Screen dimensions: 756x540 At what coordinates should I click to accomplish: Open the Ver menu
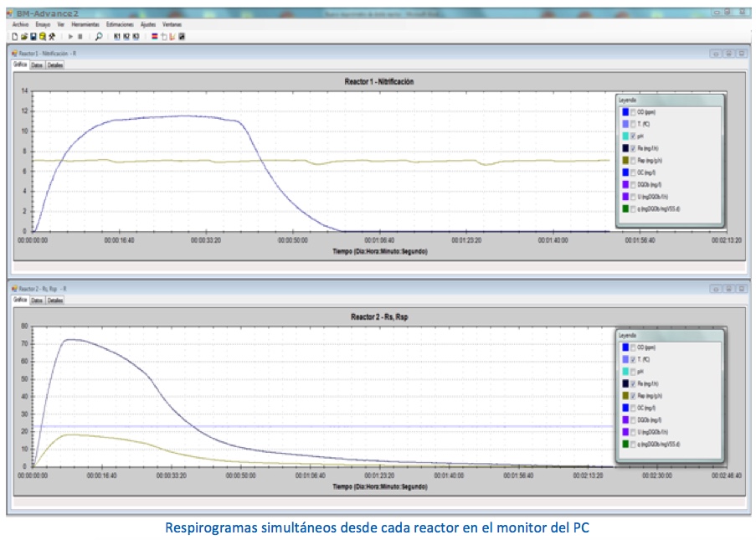click(61, 24)
